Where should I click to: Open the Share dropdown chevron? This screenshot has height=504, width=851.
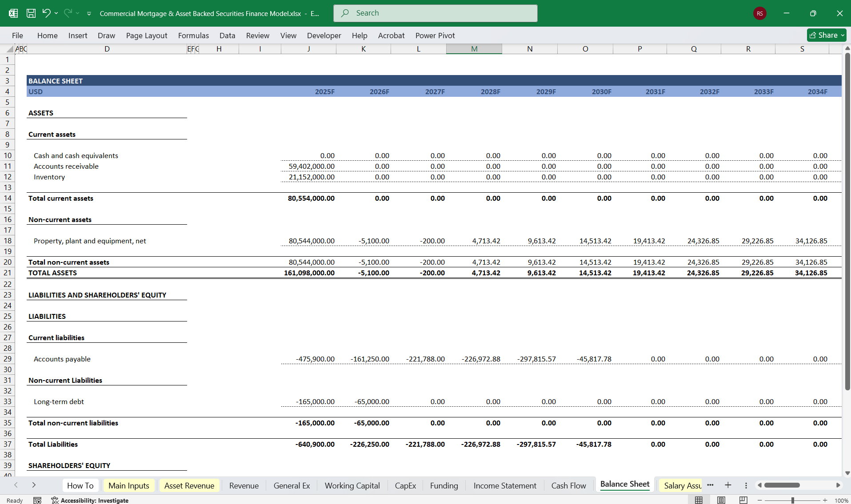click(843, 35)
